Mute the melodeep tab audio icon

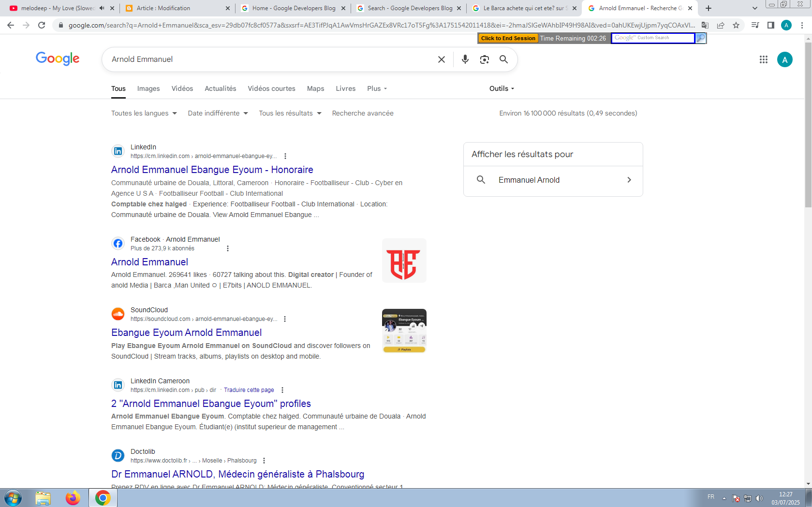(x=102, y=8)
